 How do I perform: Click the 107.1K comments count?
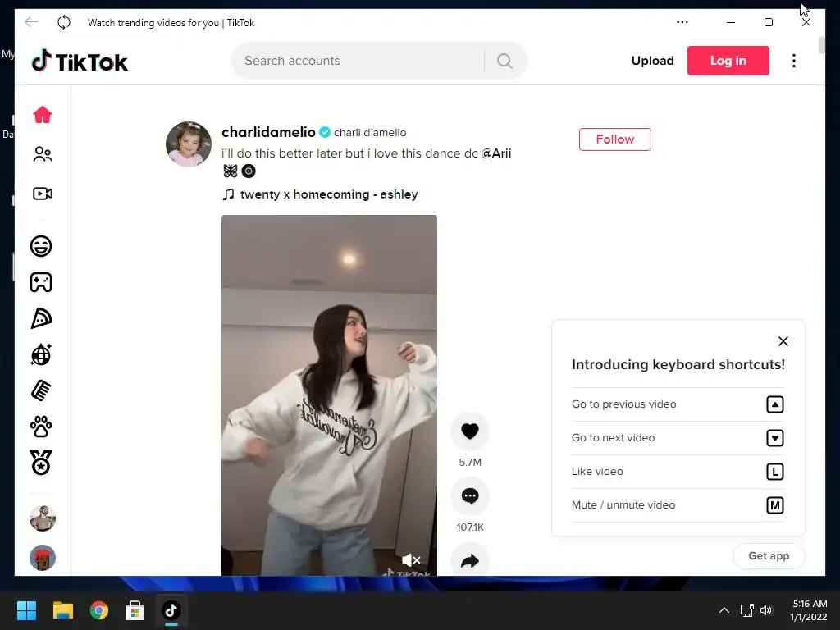(470, 527)
